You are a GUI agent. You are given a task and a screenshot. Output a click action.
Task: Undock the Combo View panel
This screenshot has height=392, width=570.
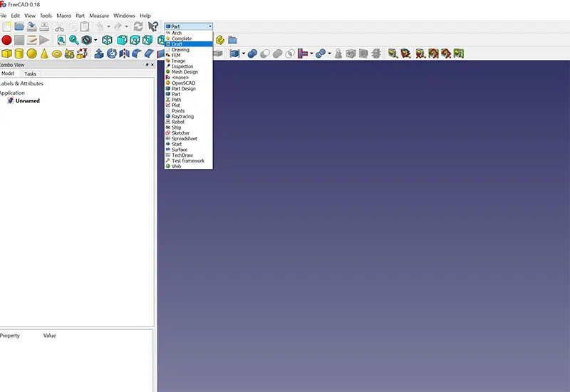pyautogui.click(x=147, y=65)
